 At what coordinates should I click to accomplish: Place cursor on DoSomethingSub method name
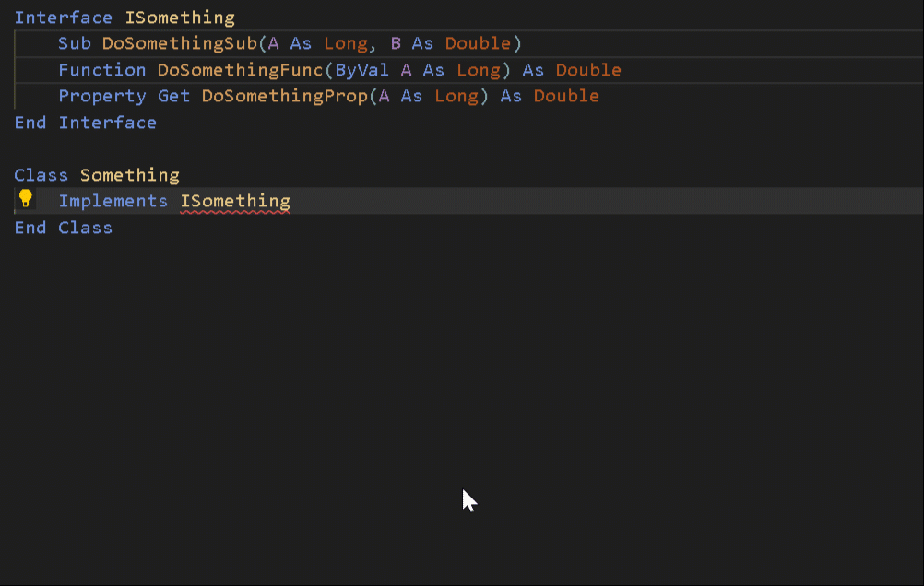click(x=180, y=43)
